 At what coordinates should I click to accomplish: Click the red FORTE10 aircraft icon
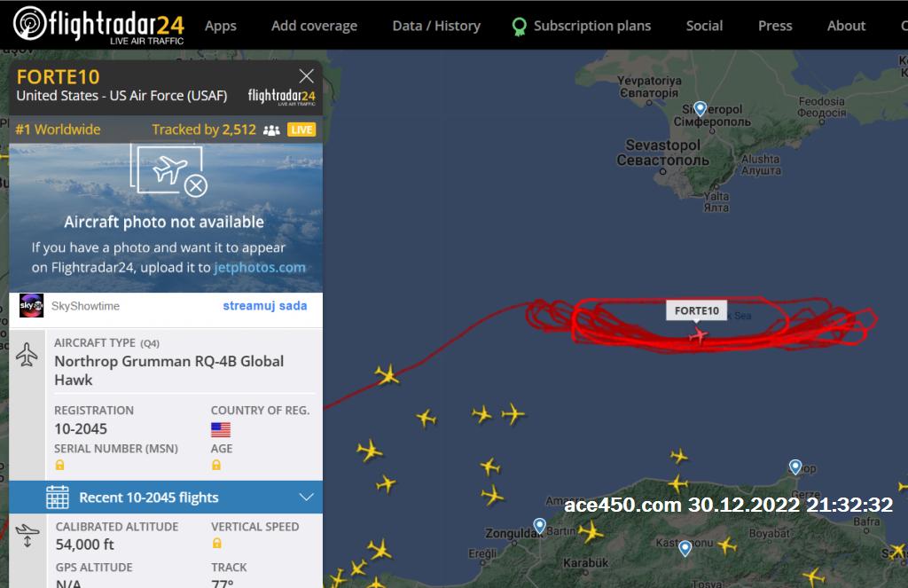point(699,335)
